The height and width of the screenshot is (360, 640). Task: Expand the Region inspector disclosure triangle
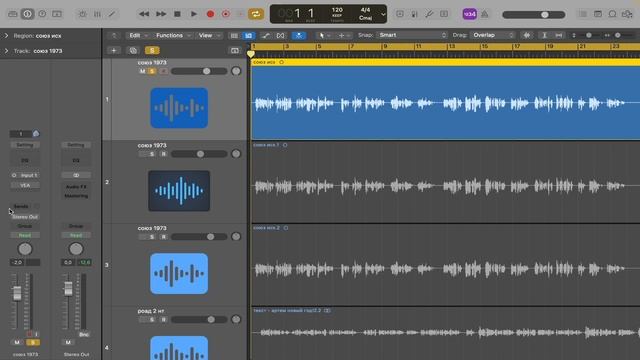click(6, 36)
